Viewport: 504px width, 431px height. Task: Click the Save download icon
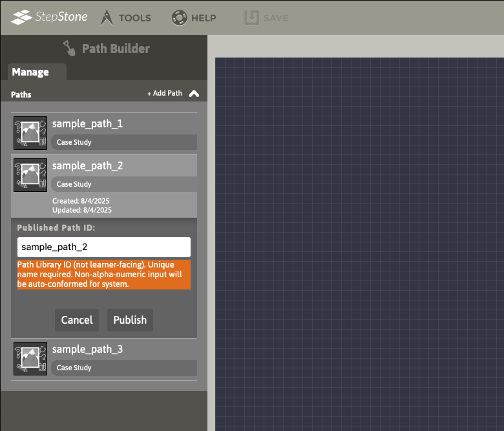click(252, 17)
